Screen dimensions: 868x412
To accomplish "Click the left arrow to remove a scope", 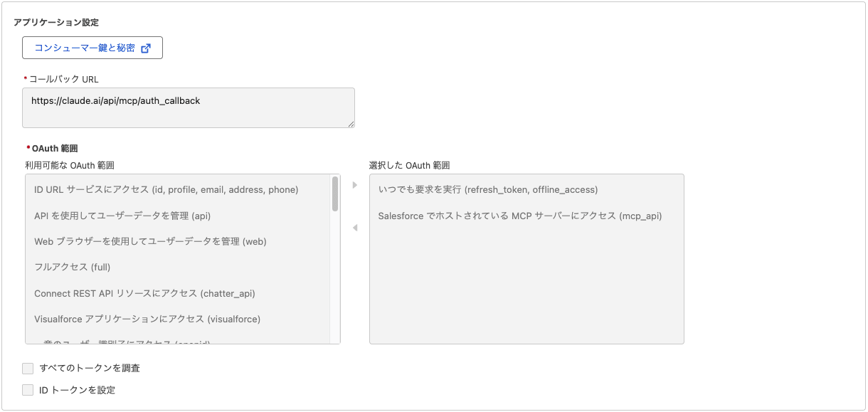I will point(355,226).
